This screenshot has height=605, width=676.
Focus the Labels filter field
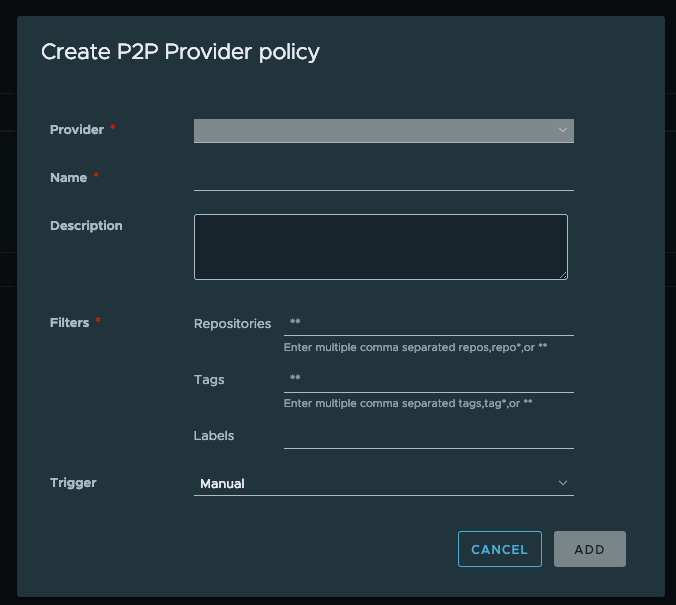[x=429, y=436]
